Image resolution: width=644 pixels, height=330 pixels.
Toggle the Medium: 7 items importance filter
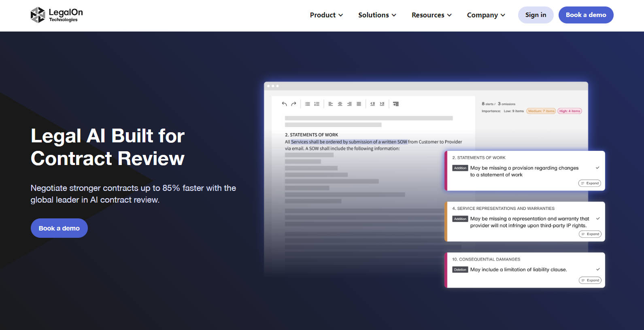pyautogui.click(x=541, y=111)
